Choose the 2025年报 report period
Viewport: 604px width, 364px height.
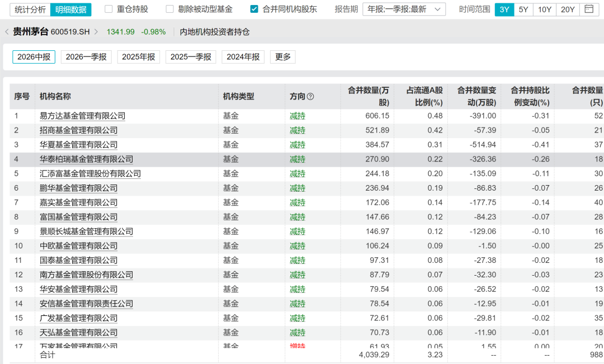[139, 57]
